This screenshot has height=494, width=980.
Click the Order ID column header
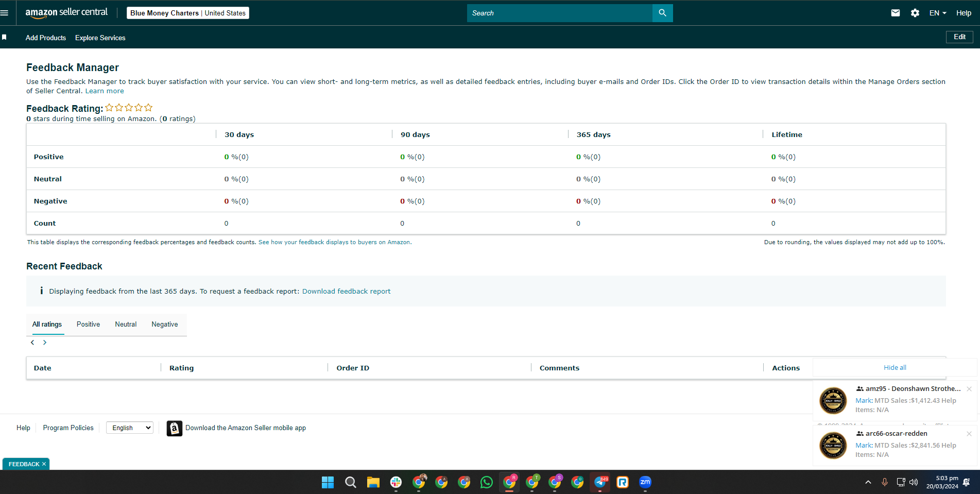[x=353, y=368]
